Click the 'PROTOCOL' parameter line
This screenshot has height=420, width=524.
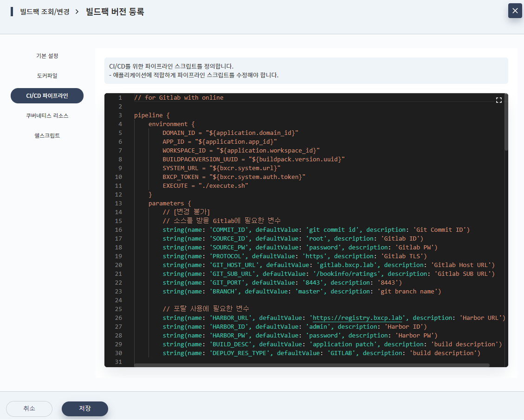click(x=295, y=256)
